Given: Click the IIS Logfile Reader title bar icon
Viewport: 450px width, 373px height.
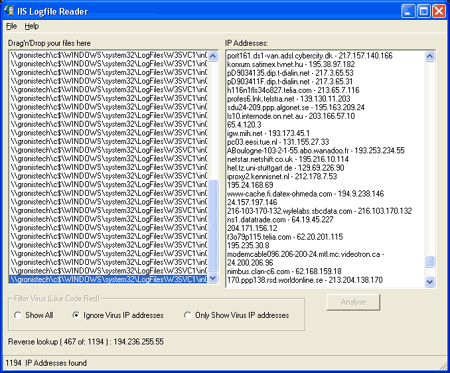Looking at the screenshot, I should [x=9, y=11].
